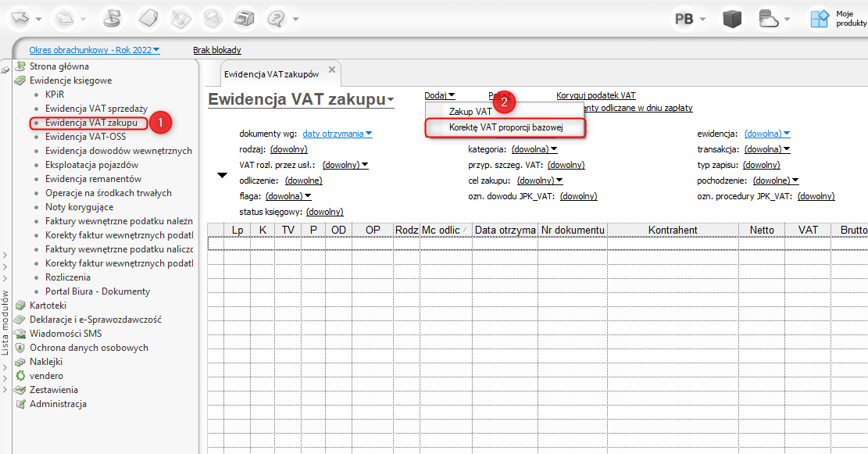868x454 pixels.
Task: Open the cel zakupu dropdown
Action: 539,181
